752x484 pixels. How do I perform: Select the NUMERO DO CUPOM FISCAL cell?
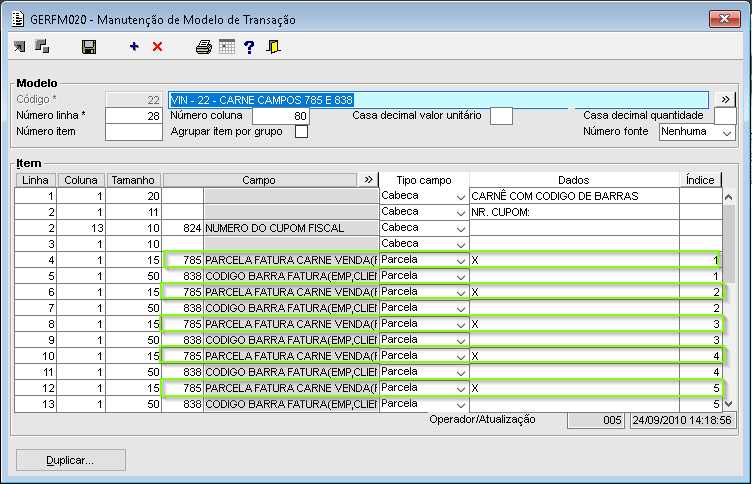pos(291,228)
